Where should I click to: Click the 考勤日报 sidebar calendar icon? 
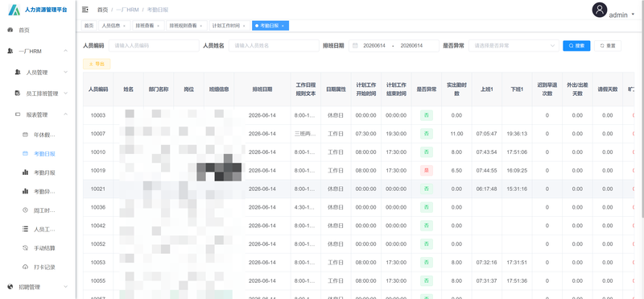[25, 153]
